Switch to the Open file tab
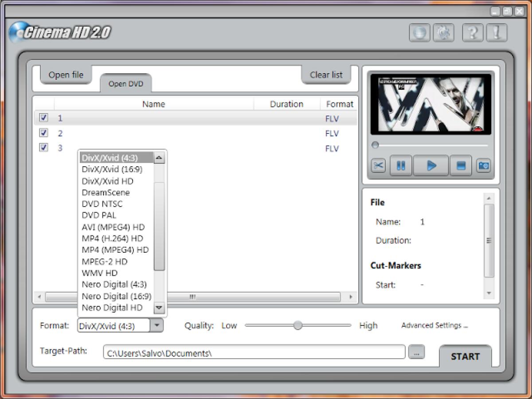 click(x=65, y=74)
